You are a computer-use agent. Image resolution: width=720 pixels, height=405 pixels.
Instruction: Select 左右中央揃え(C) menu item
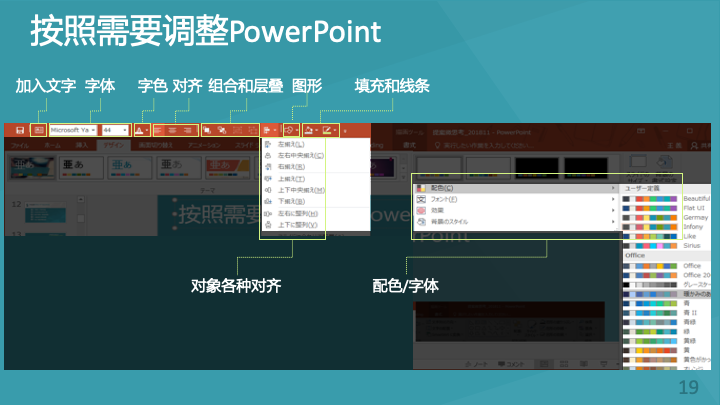point(315,155)
